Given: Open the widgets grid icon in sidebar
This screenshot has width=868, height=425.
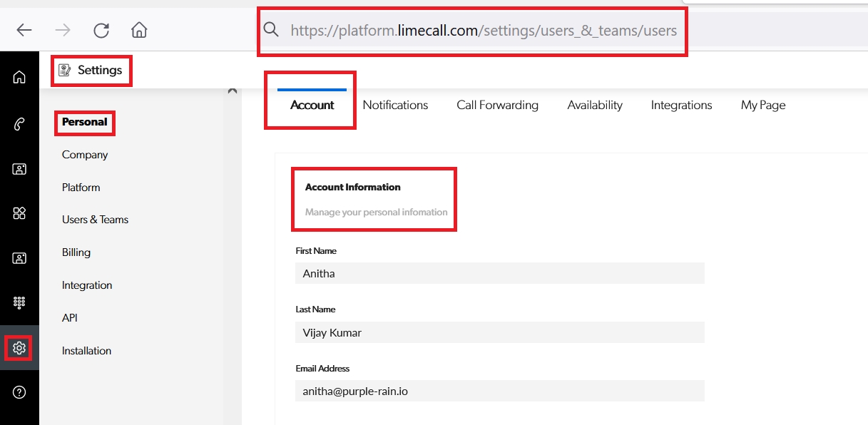Looking at the screenshot, I should click(19, 213).
